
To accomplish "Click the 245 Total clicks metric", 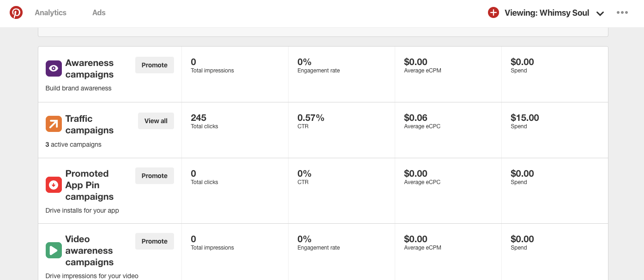I will 199,118.
